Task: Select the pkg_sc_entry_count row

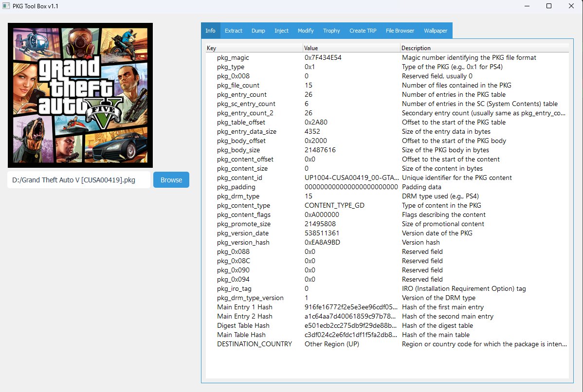Action: 387,104
